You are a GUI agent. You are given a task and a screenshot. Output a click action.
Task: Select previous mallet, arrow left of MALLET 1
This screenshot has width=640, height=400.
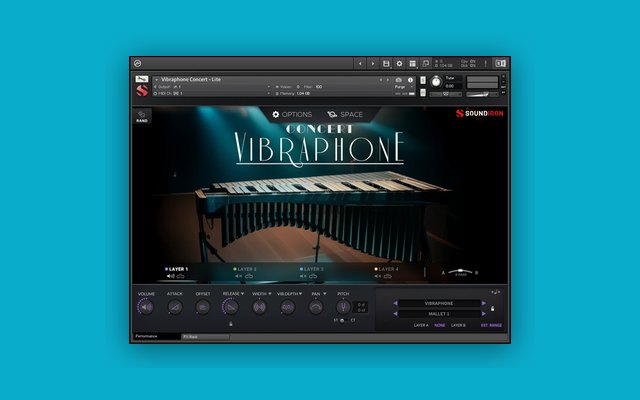tap(395, 313)
